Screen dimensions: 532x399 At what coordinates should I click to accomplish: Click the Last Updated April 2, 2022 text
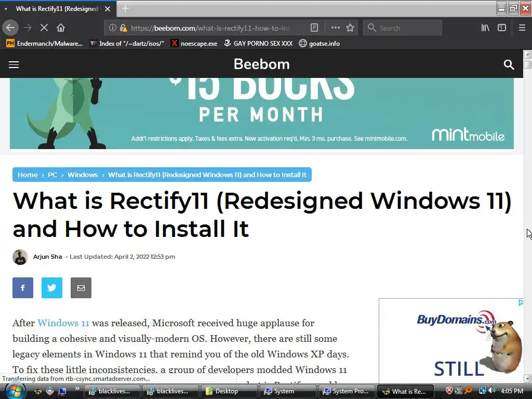(x=122, y=257)
